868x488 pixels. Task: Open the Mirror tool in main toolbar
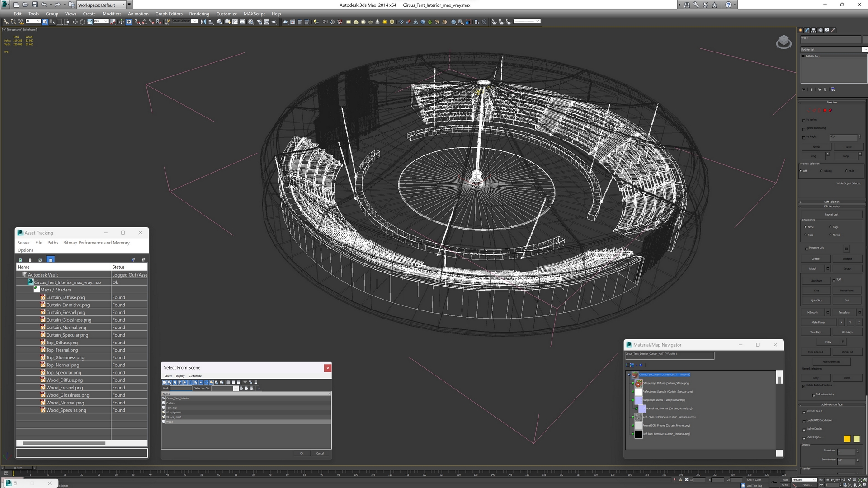[203, 22]
